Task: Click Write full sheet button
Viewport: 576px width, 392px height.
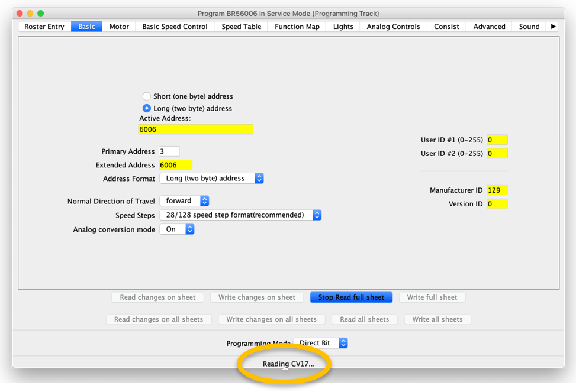Action: tap(432, 297)
